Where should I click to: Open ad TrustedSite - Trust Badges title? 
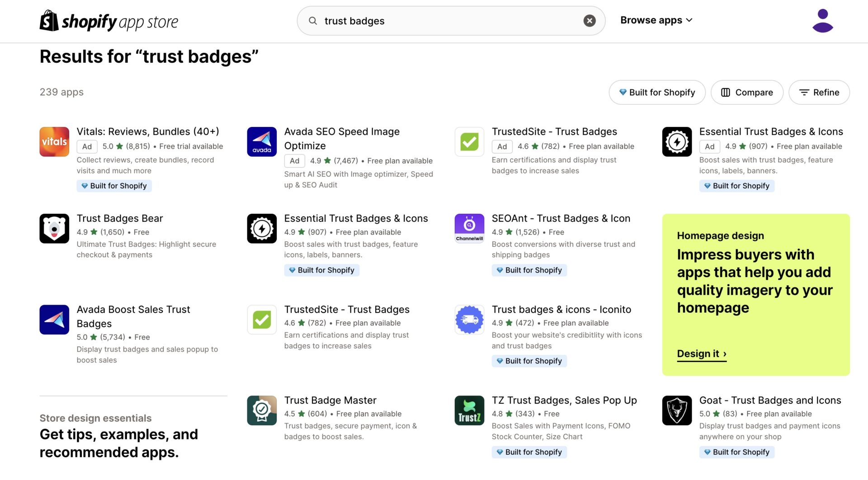point(554,132)
